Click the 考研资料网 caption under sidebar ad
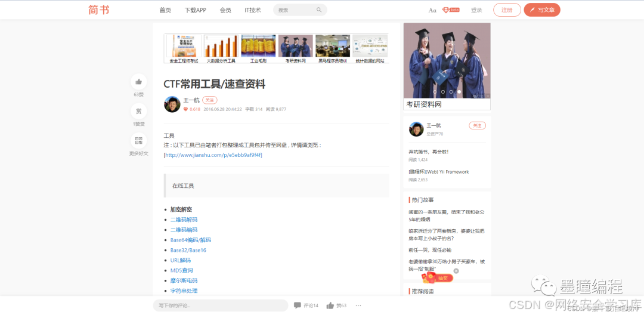 pos(424,105)
